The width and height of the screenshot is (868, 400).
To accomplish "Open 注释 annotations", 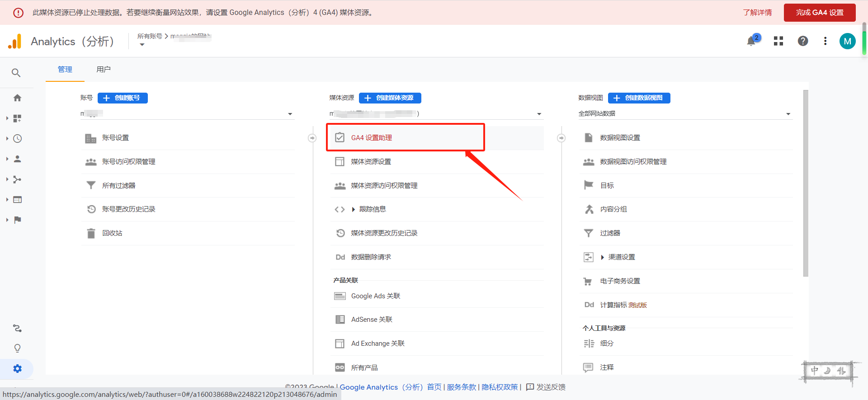I will 686,367.
